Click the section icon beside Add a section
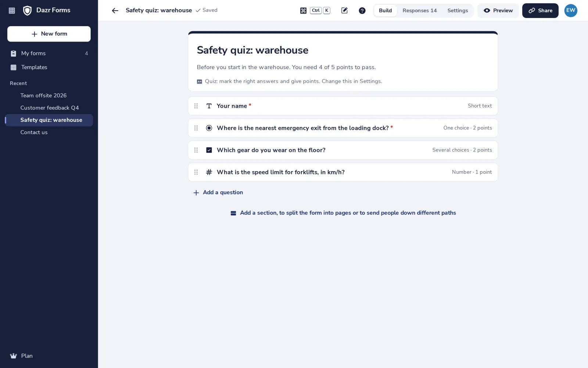 coord(233,213)
